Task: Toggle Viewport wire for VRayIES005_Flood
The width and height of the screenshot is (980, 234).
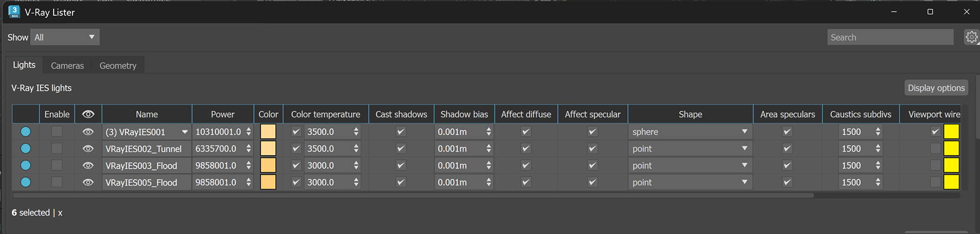Action: 935,182
